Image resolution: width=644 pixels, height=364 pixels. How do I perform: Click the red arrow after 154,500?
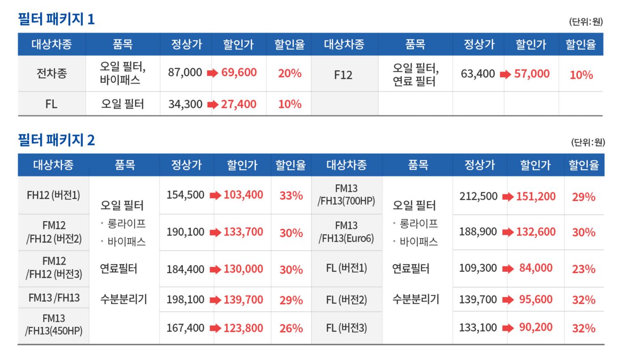216,196
